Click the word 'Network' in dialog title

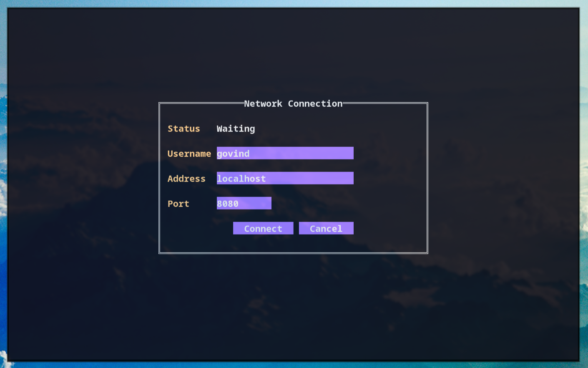point(263,103)
